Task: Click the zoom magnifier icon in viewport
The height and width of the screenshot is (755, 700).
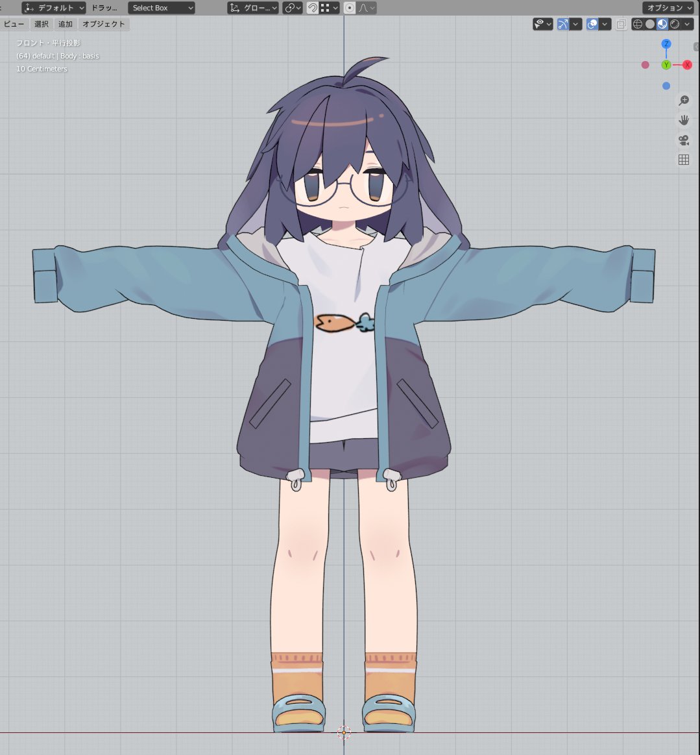Action: [x=684, y=100]
